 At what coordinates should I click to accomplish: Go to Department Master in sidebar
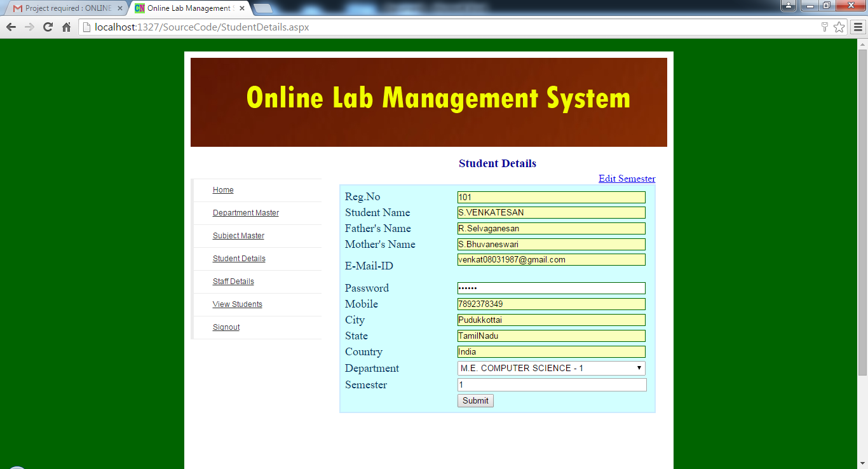pyautogui.click(x=245, y=213)
